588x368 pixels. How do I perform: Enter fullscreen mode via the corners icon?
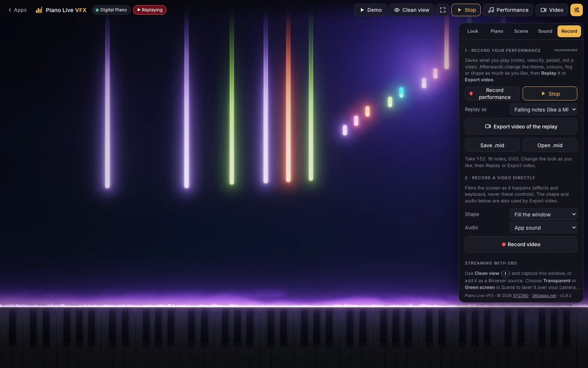pyautogui.click(x=442, y=10)
